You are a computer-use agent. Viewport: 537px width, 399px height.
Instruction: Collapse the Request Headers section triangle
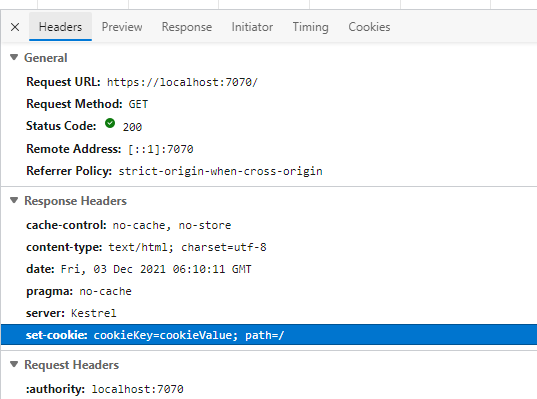(x=14, y=364)
